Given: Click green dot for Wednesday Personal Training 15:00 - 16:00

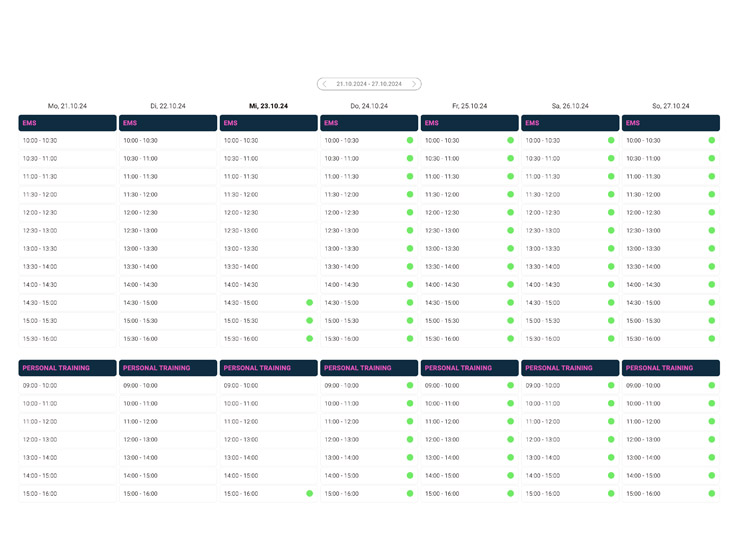Looking at the screenshot, I should [310, 493].
